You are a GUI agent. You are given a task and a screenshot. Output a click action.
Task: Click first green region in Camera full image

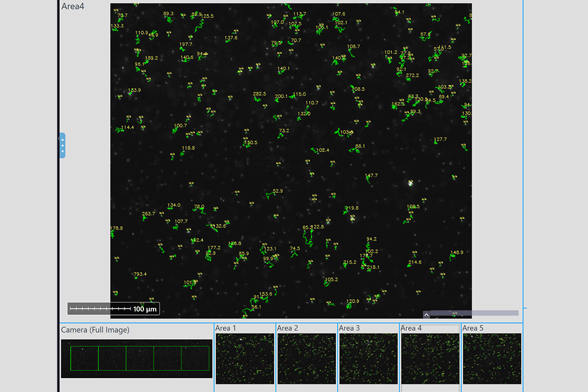[84, 359]
